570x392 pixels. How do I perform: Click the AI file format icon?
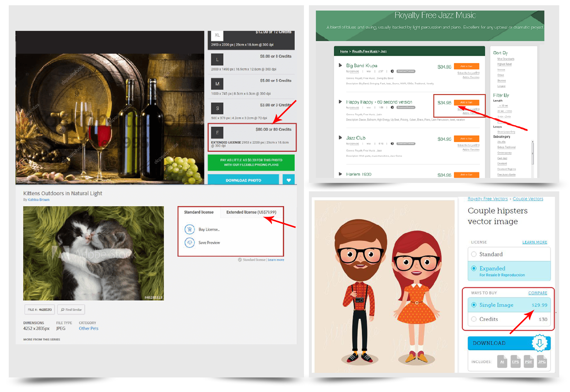(x=502, y=361)
